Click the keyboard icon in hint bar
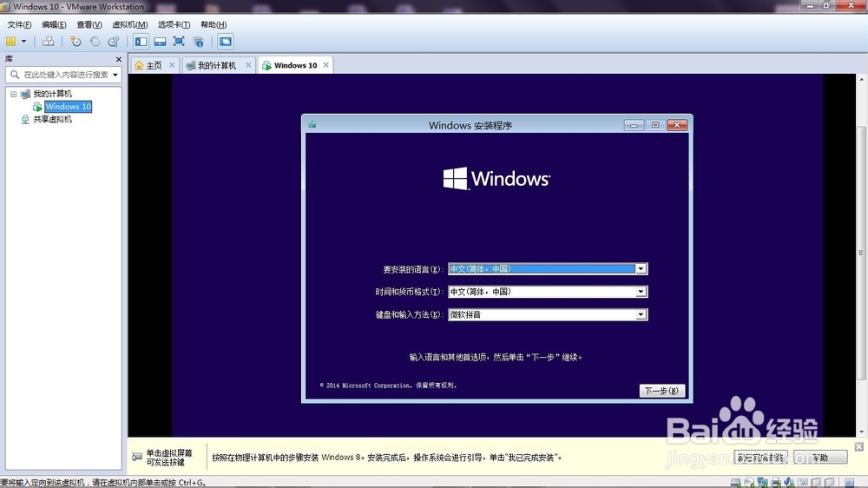Screen dimensions: 868x488 [x=137, y=457]
